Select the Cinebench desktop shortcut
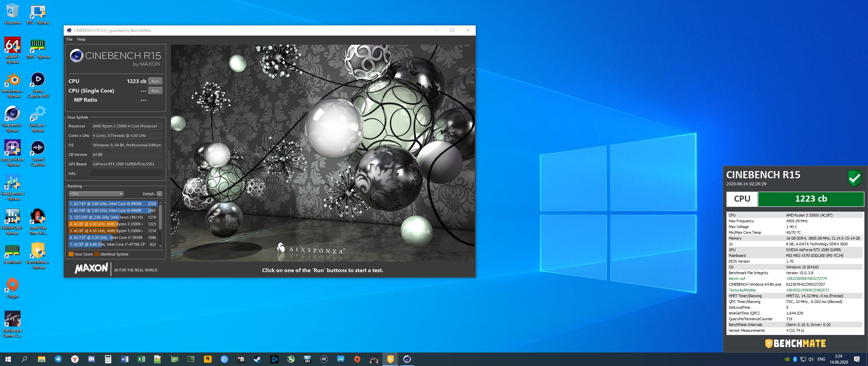868x366 pixels. [x=13, y=119]
